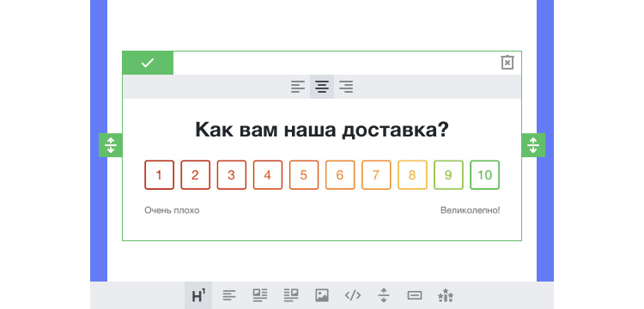Image resolution: width=644 pixels, height=309 pixels.
Task: Align text left
Action: [x=298, y=87]
